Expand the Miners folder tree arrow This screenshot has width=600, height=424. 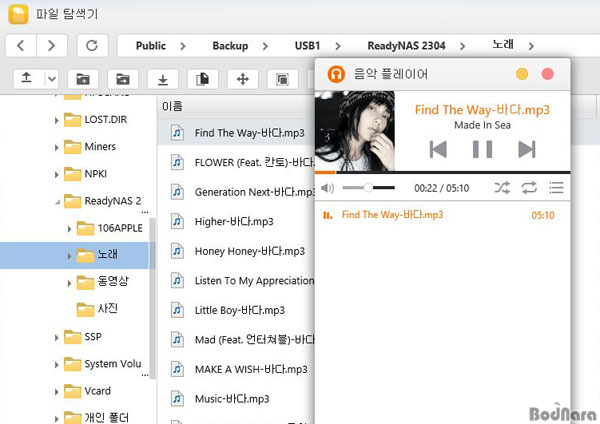[x=57, y=148]
